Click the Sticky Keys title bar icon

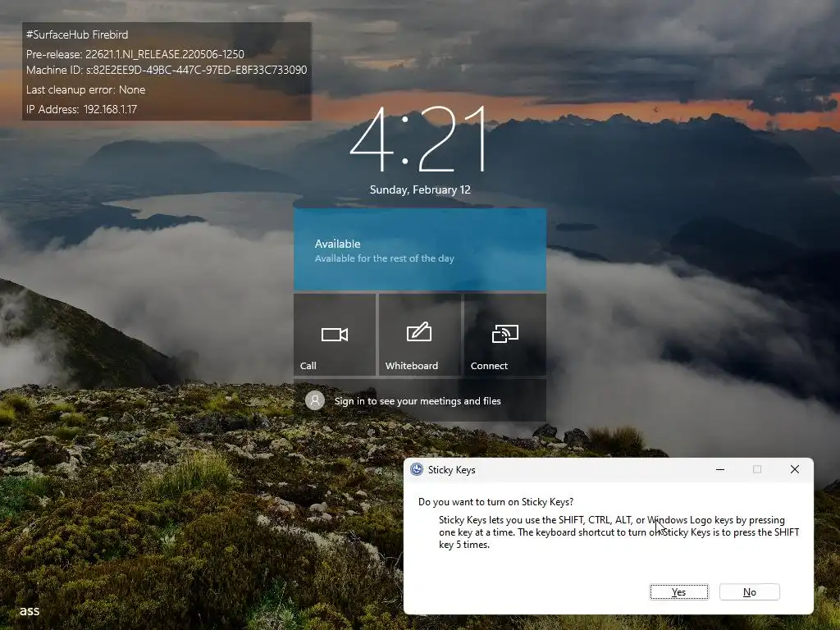(417, 470)
